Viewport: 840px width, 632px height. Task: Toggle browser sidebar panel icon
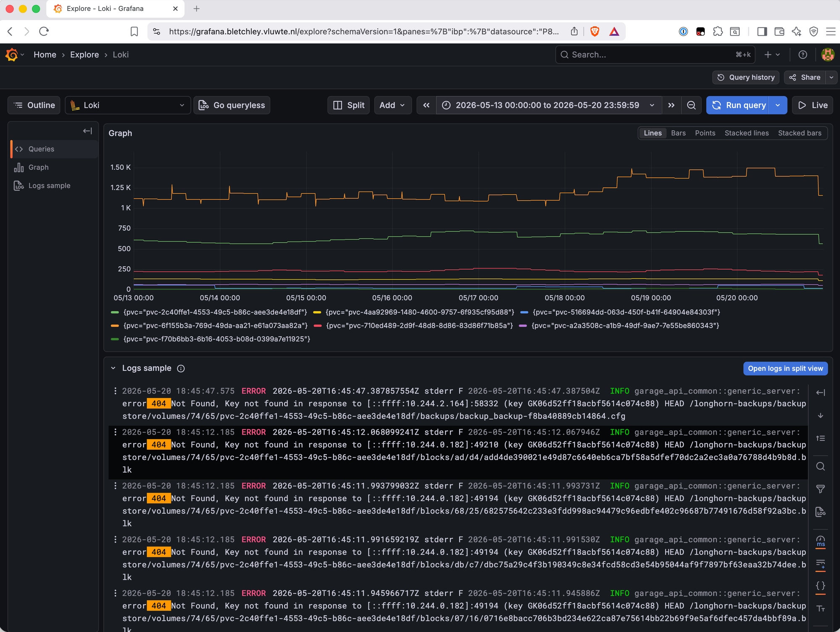pyautogui.click(x=762, y=31)
